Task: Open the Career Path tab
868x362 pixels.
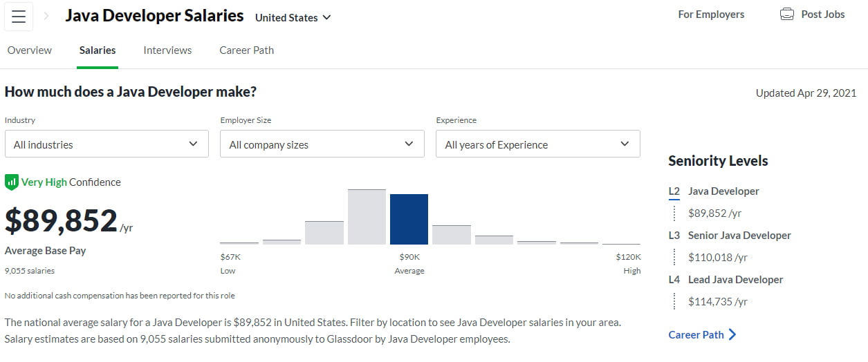Action: pos(246,50)
